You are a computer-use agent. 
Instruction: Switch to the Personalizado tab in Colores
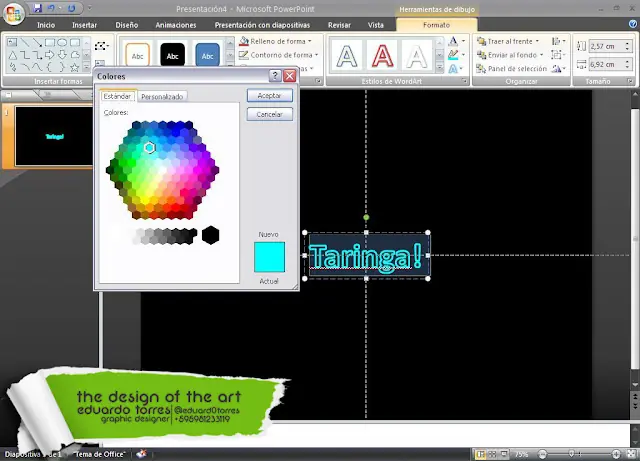[x=162, y=97]
